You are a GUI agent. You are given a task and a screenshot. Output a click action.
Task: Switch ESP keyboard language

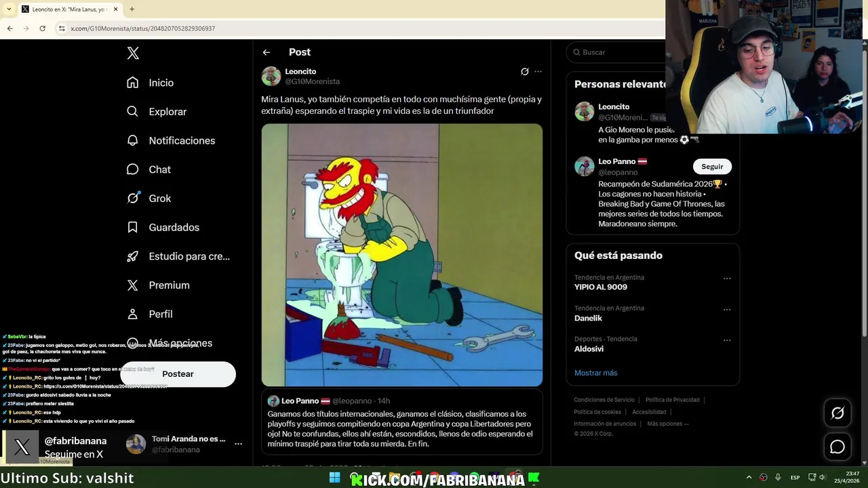[795, 478]
